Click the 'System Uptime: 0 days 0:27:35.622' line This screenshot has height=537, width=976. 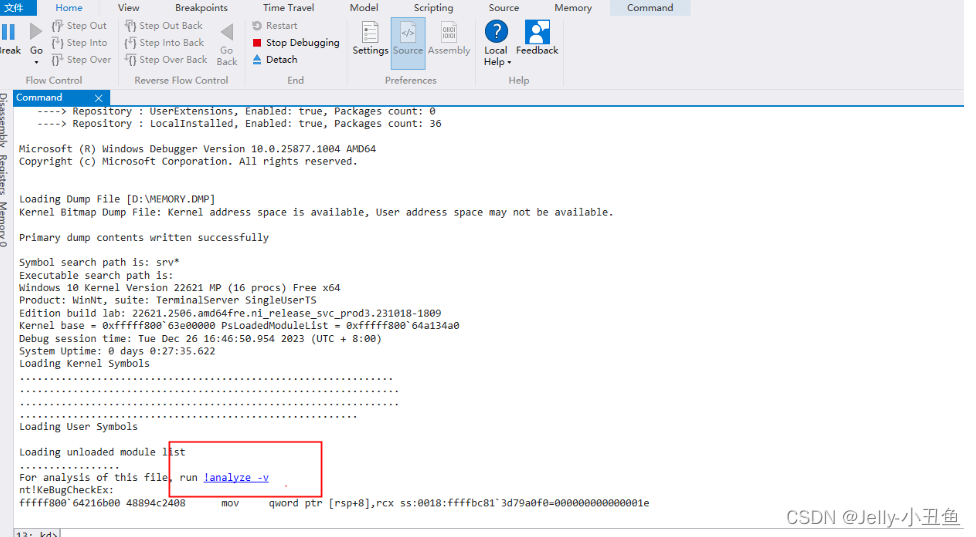pos(117,351)
